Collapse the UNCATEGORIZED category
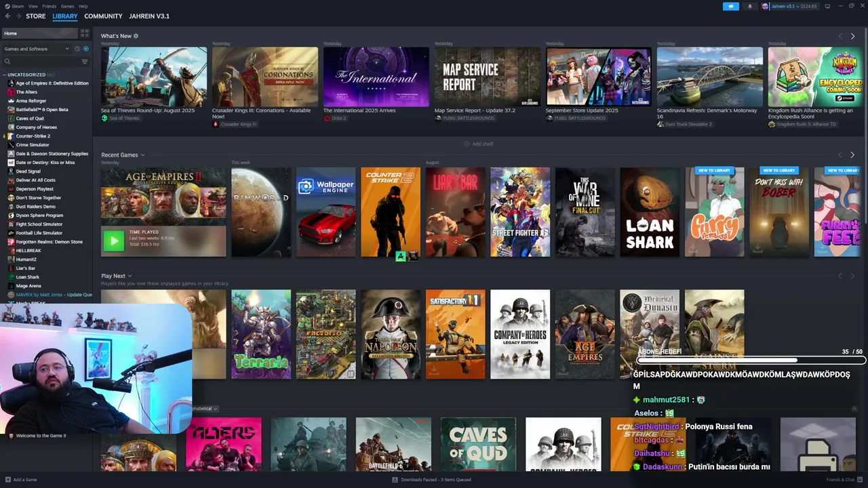 (x=5, y=75)
